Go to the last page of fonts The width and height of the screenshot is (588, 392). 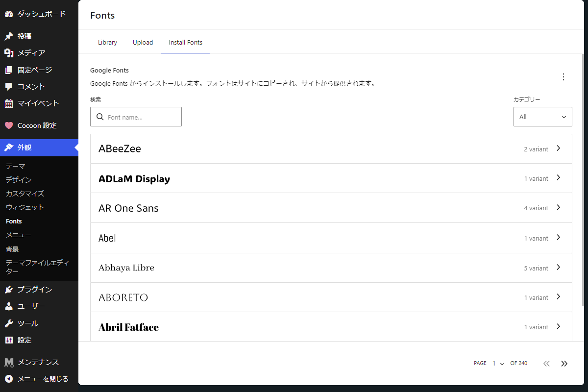click(564, 364)
